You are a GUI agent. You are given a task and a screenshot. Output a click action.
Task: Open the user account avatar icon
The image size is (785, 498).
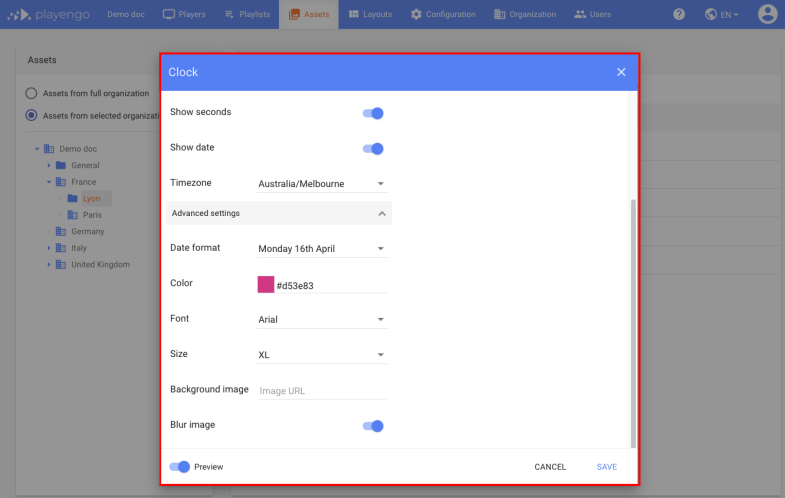(x=767, y=14)
